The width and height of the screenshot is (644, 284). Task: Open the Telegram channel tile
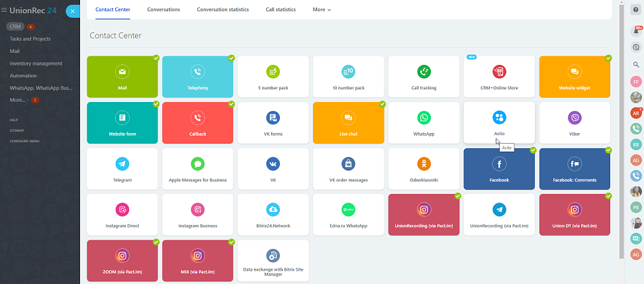click(122, 169)
